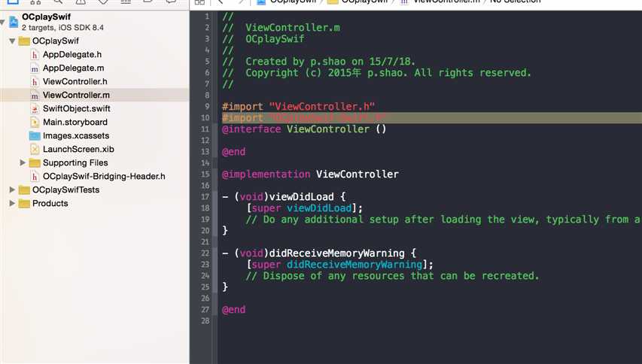642x364 pixels.
Task: Collapse the OCplaySwif group disclosure triangle
Action: pyautogui.click(x=12, y=41)
